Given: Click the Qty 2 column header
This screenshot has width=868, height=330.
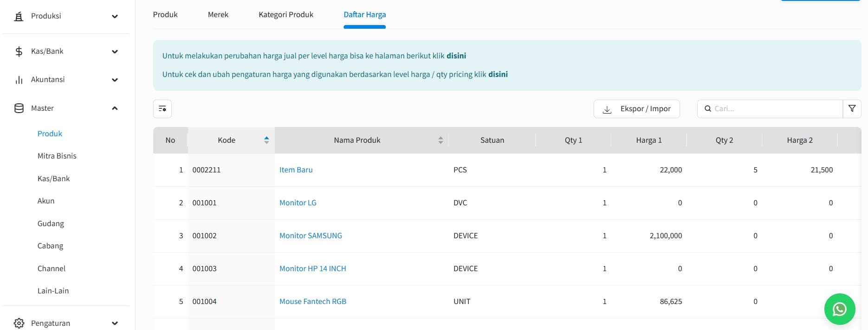Looking at the screenshot, I should click(724, 140).
